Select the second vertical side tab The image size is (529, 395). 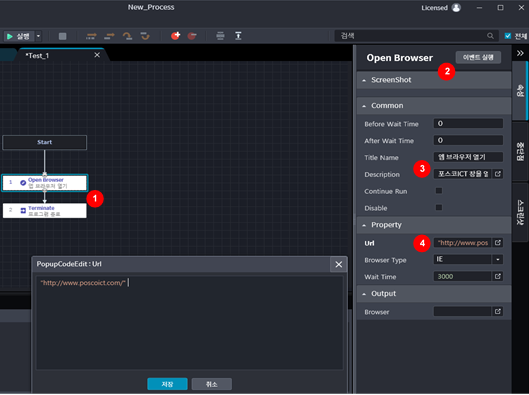coord(520,151)
